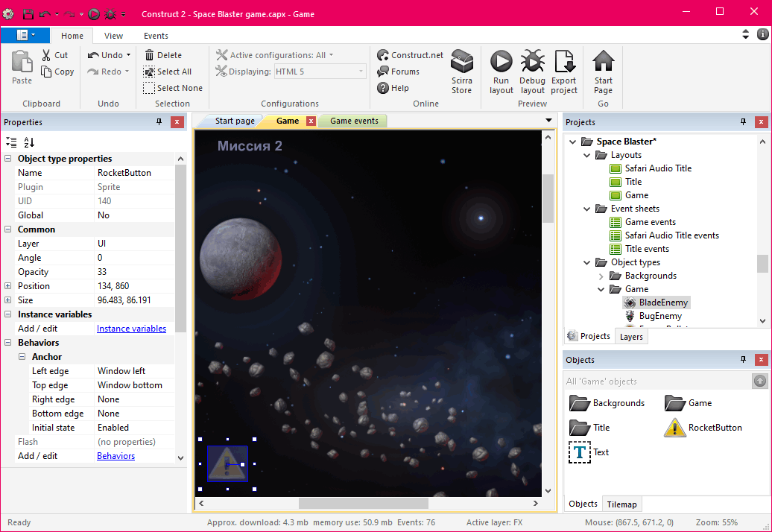Viewport: 772px width, 532px height.
Task: Click Debug layout bug icon
Action: 532,62
